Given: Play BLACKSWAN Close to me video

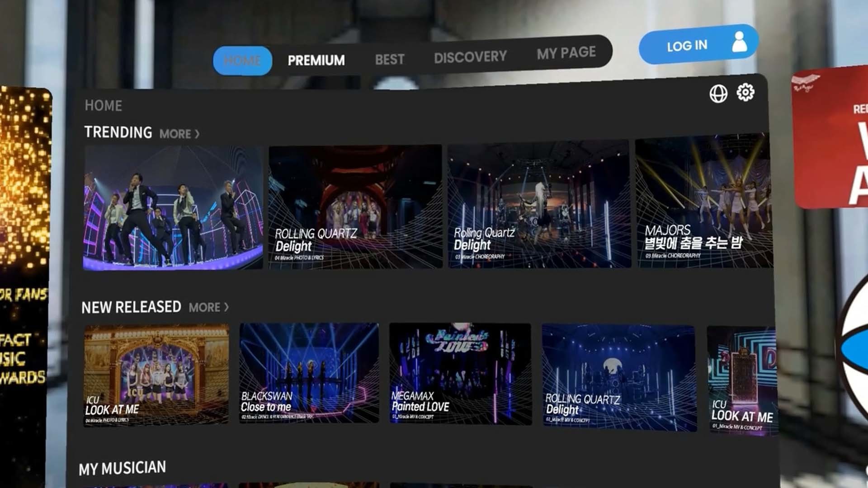Looking at the screenshot, I should 309,373.
